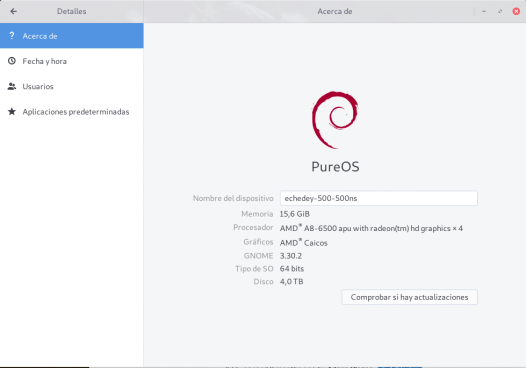
Task: Click the Acerca de header title
Action: (335, 11)
